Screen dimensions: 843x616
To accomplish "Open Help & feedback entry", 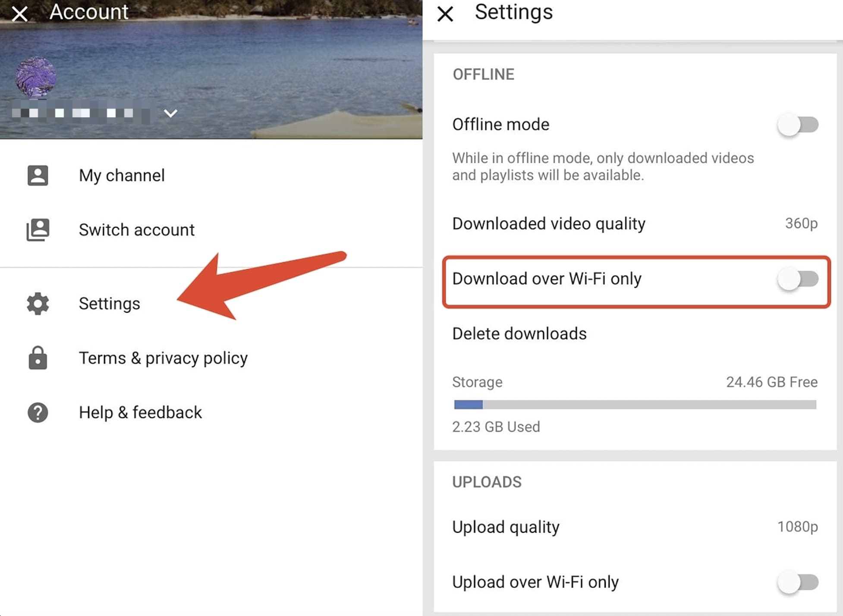I will point(140,412).
